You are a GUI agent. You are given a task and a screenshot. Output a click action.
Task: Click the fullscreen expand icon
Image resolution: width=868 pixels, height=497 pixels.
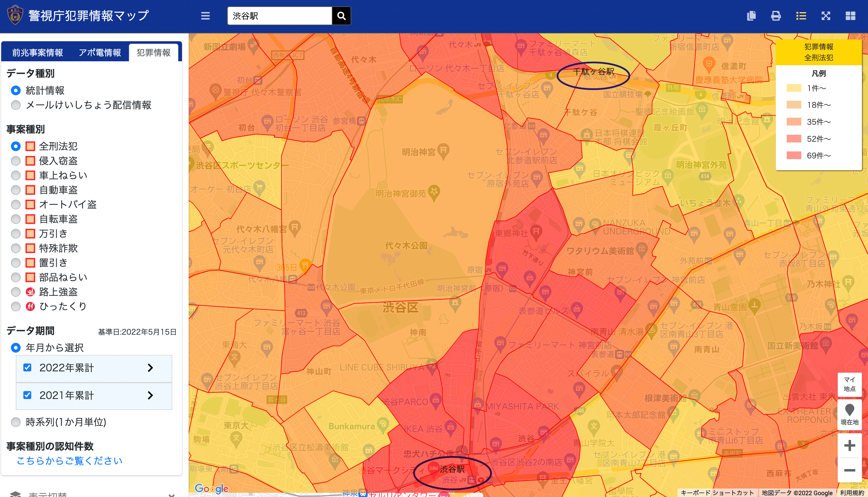point(826,16)
